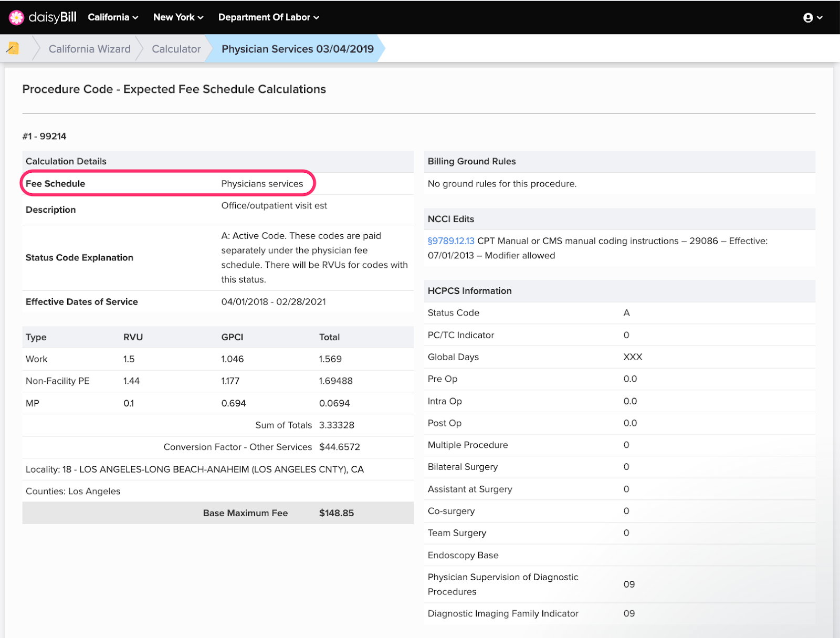Click the daisyBill flower logo icon

coord(16,17)
